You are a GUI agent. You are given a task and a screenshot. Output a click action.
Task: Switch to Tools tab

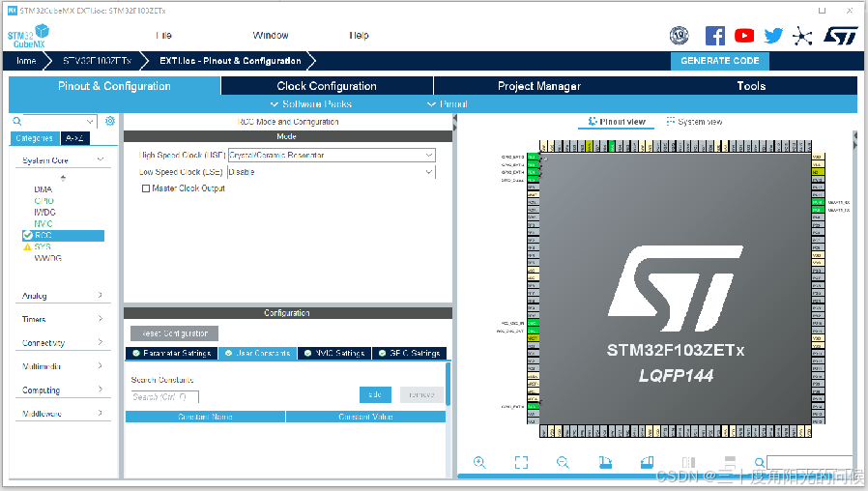pos(751,86)
